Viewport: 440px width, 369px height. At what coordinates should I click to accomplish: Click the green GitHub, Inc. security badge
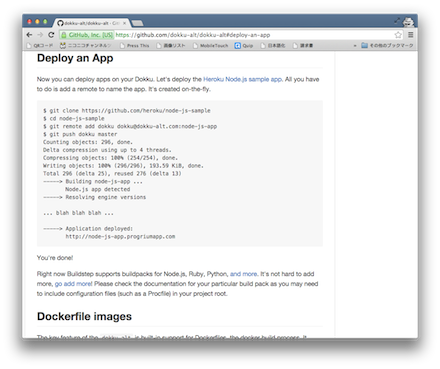click(87, 35)
